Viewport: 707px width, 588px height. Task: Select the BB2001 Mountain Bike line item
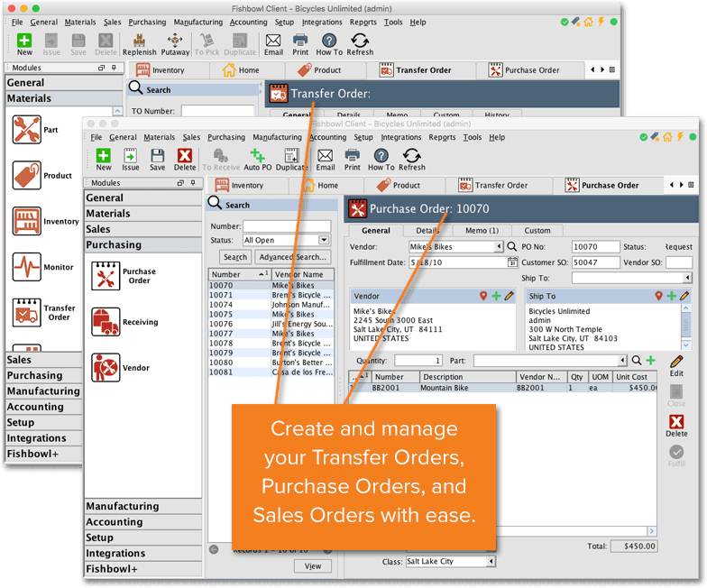503,388
